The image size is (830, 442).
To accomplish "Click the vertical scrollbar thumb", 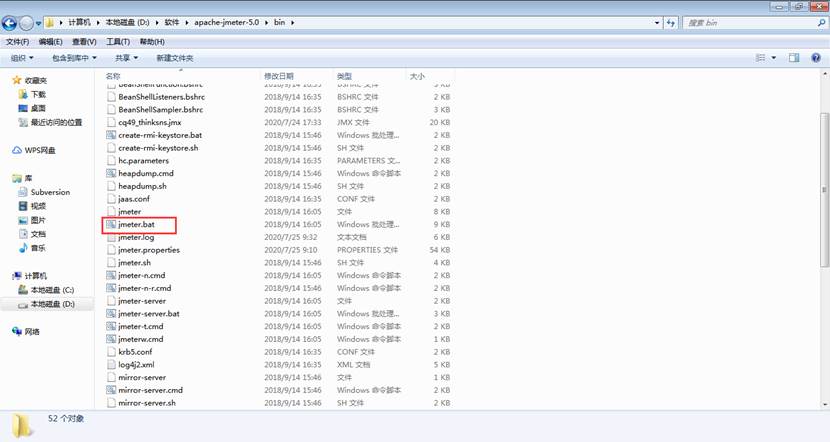I will [824, 190].
